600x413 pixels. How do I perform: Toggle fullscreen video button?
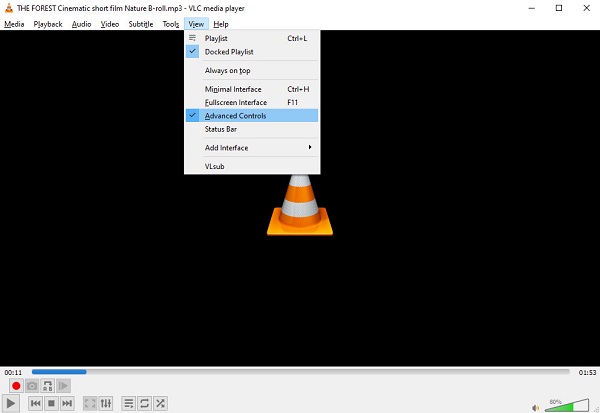pyautogui.click(x=90, y=403)
